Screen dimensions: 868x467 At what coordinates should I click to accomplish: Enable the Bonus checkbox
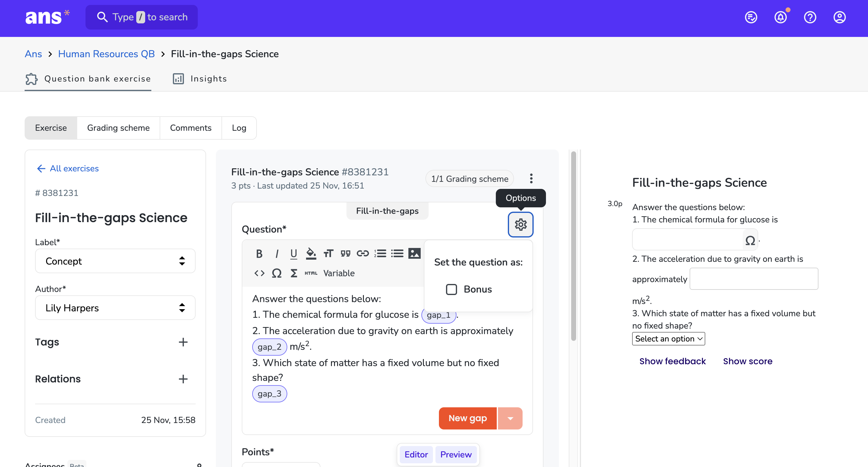pyautogui.click(x=451, y=289)
